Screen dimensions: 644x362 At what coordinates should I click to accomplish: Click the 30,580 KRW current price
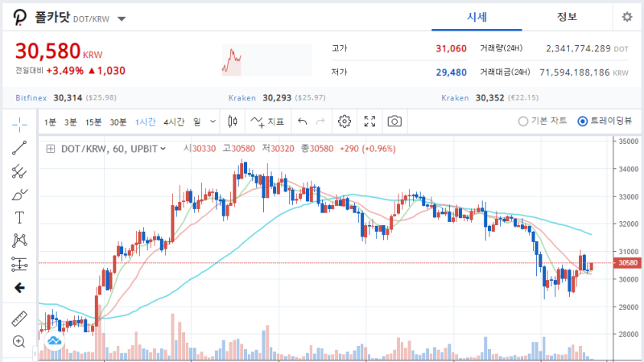(x=59, y=51)
